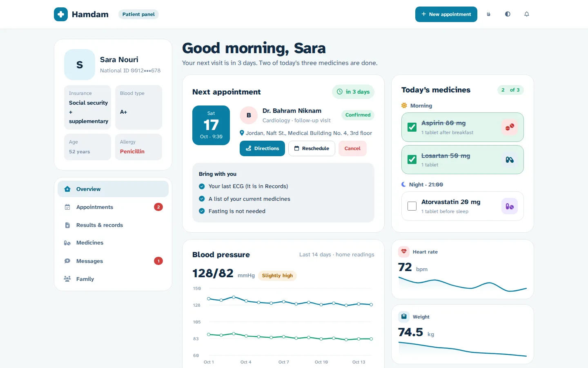This screenshot has height=368, width=588.
Task: Click the 'Sat 17 Oct · 9:30' date tile
Action: tap(211, 125)
